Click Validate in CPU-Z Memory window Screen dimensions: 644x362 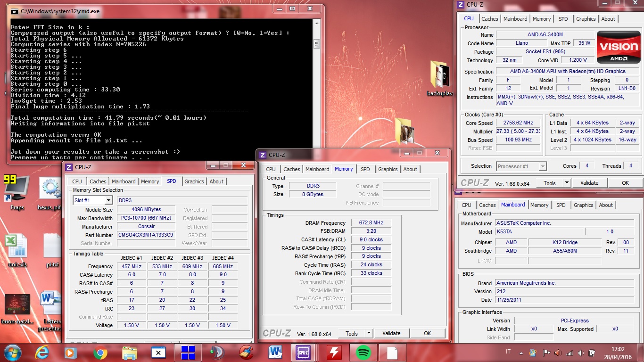pyautogui.click(x=391, y=333)
